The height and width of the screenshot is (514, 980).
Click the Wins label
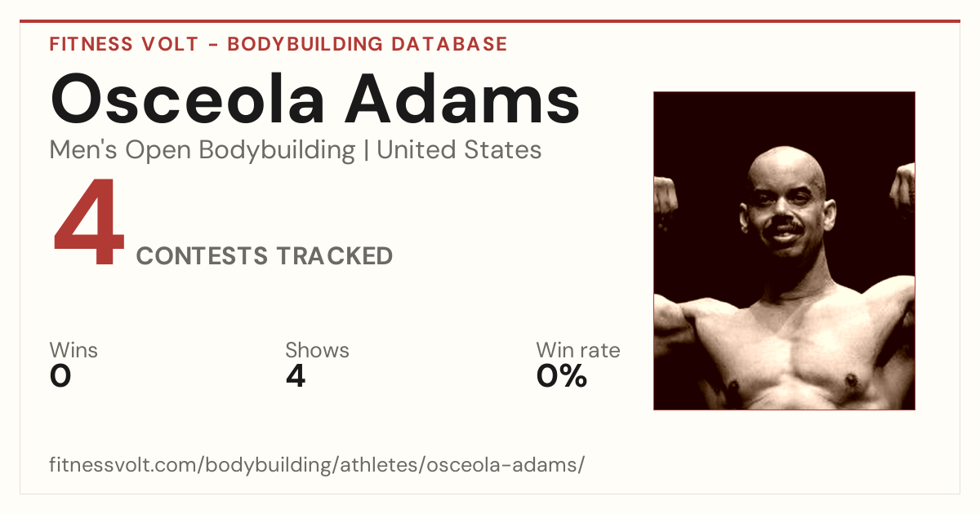pyautogui.click(x=73, y=351)
